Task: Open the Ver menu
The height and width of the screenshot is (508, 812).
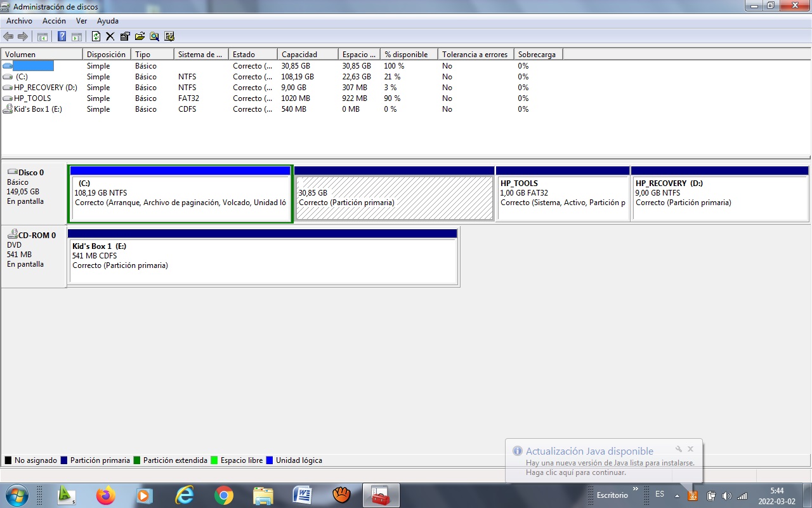Action: [81, 21]
